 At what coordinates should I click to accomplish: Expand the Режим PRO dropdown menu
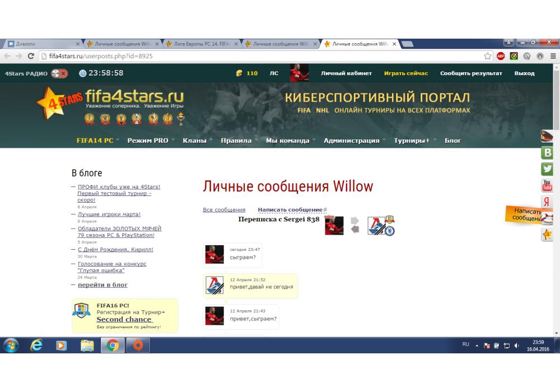tap(151, 141)
